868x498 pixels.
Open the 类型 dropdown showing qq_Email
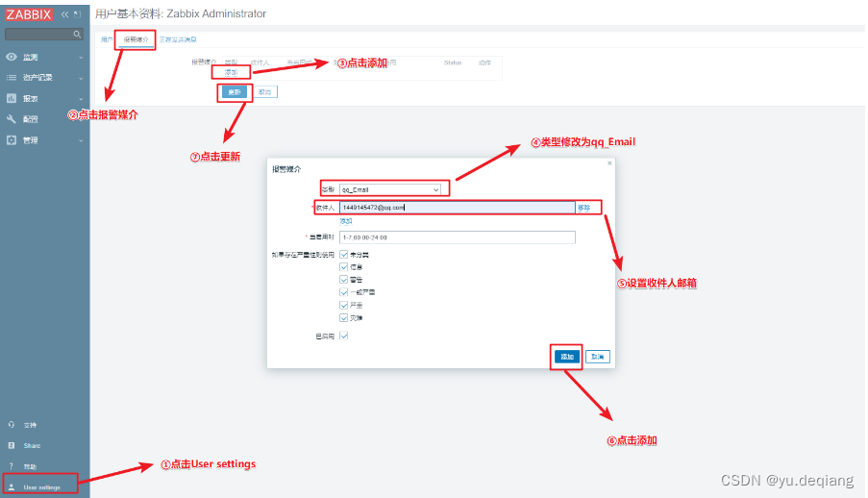click(x=389, y=189)
